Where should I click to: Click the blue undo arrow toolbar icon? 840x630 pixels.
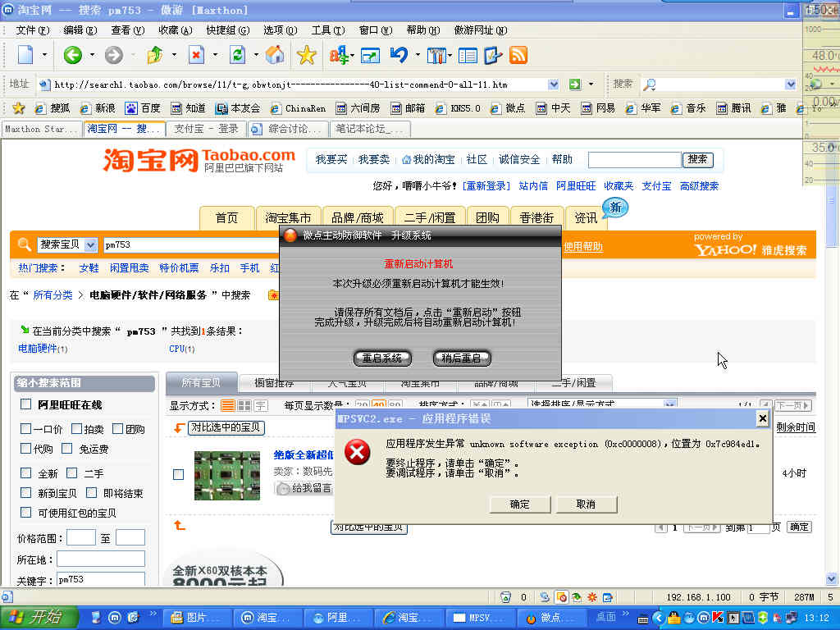399,55
